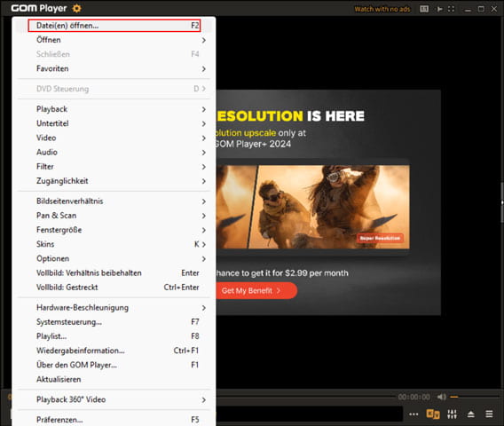
Task: Select Über den GOM Player...
Action: pyautogui.click(x=114, y=365)
